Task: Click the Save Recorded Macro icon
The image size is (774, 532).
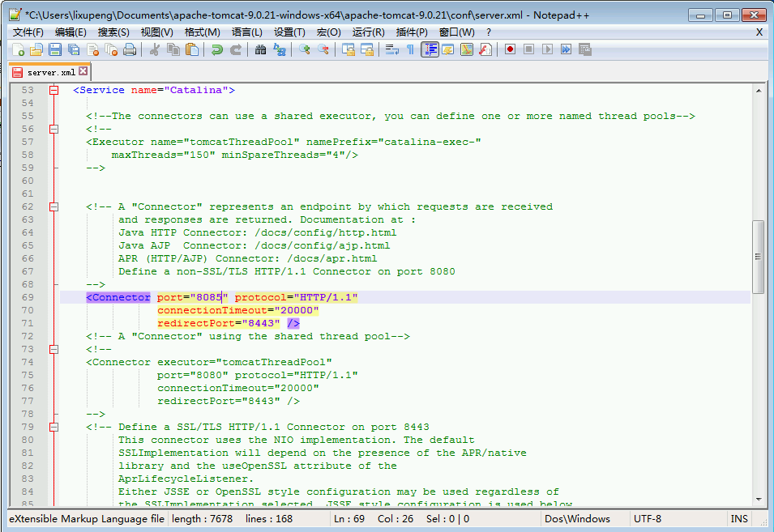Action: pos(585,49)
